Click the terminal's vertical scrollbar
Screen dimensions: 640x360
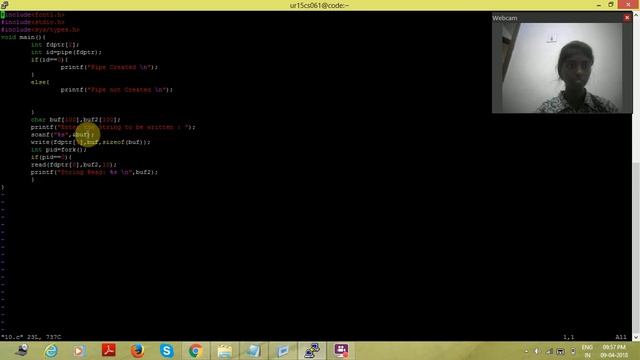636,176
